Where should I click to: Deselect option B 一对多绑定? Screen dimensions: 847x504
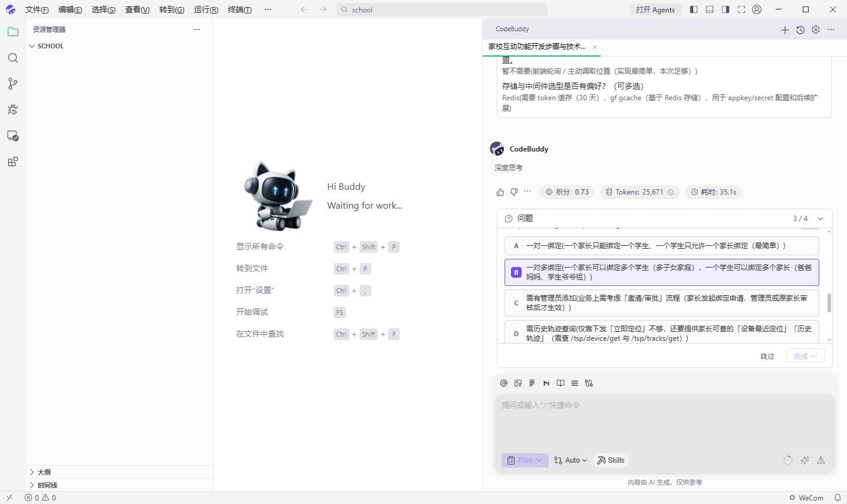tap(662, 272)
